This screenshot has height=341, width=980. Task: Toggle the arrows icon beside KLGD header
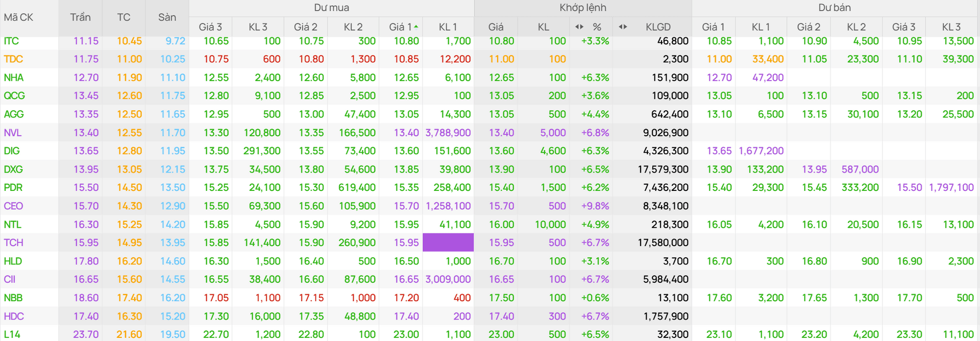623,27
